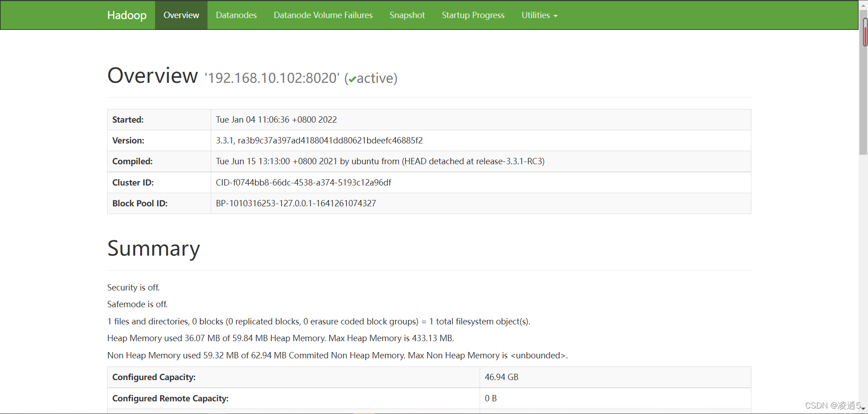Image resolution: width=868 pixels, height=414 pixels.
Task: Select the Cluster ID value CID-f0744bb8
Action: (303, 182)
